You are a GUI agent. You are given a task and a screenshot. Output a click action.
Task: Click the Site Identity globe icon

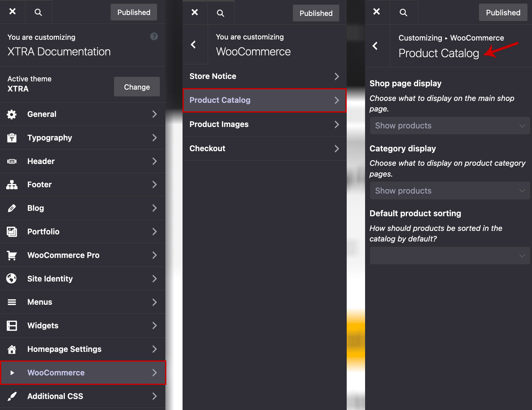(x=12, y=279)
